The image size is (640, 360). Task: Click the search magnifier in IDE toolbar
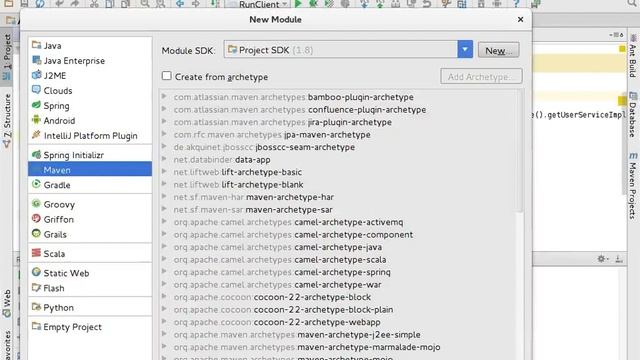click(632, 4)
